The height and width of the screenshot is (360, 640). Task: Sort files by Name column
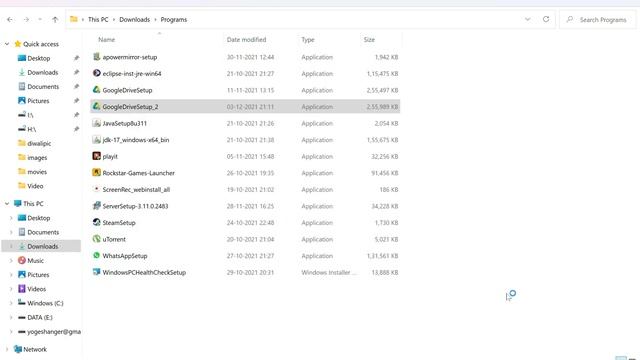point(106,40)
